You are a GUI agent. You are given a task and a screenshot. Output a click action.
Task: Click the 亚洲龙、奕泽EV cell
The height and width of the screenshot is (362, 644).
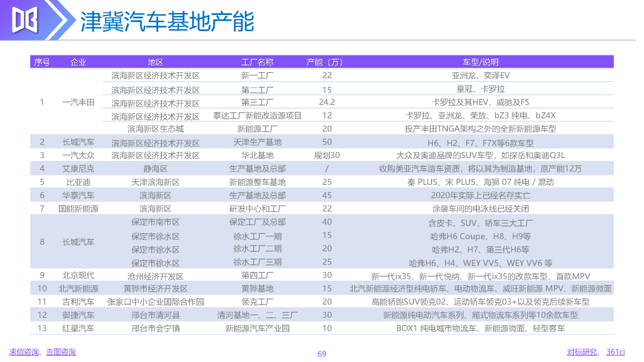481,76
